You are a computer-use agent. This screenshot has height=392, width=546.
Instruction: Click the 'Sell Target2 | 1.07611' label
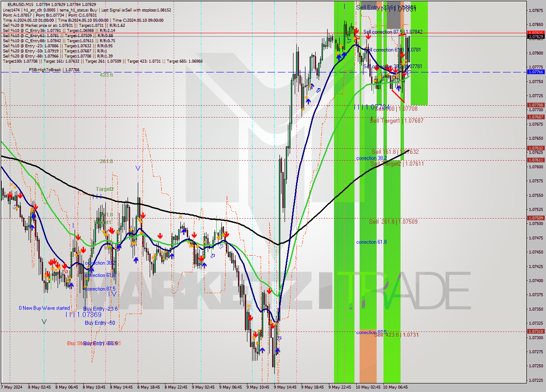point(397,164)
